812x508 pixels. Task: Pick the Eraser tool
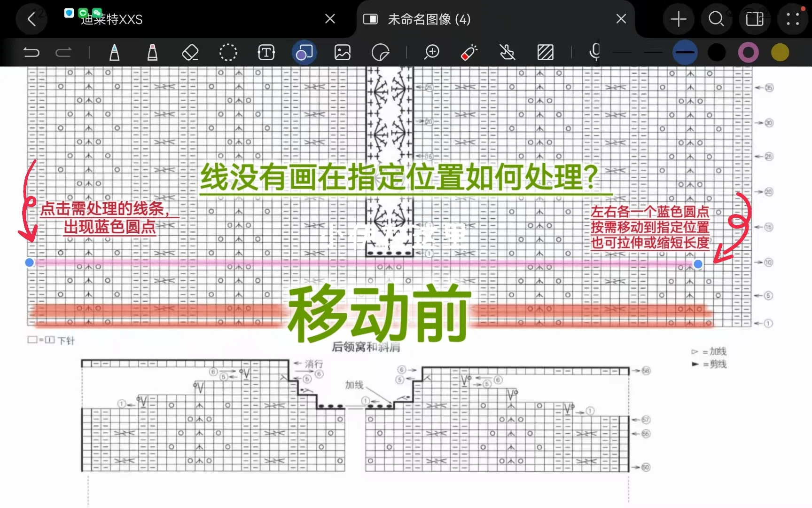coord(190,52)
